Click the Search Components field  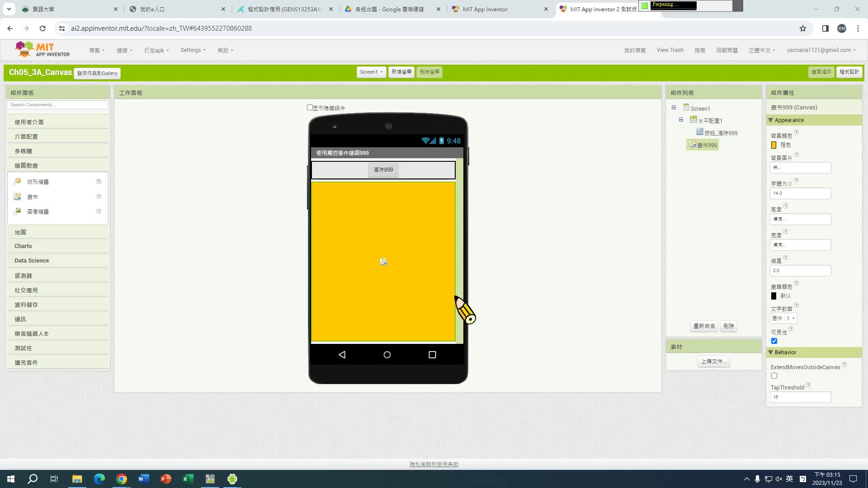coord(58,105)
